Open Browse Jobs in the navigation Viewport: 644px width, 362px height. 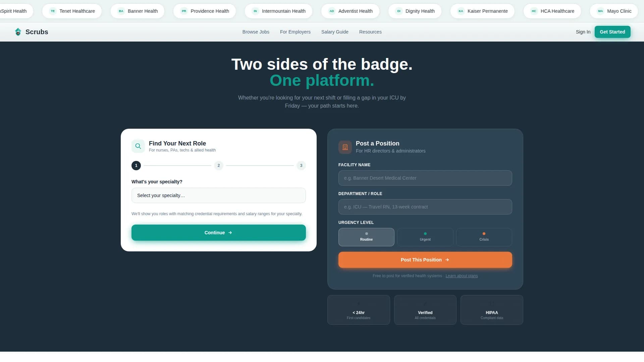pos(256,32)
